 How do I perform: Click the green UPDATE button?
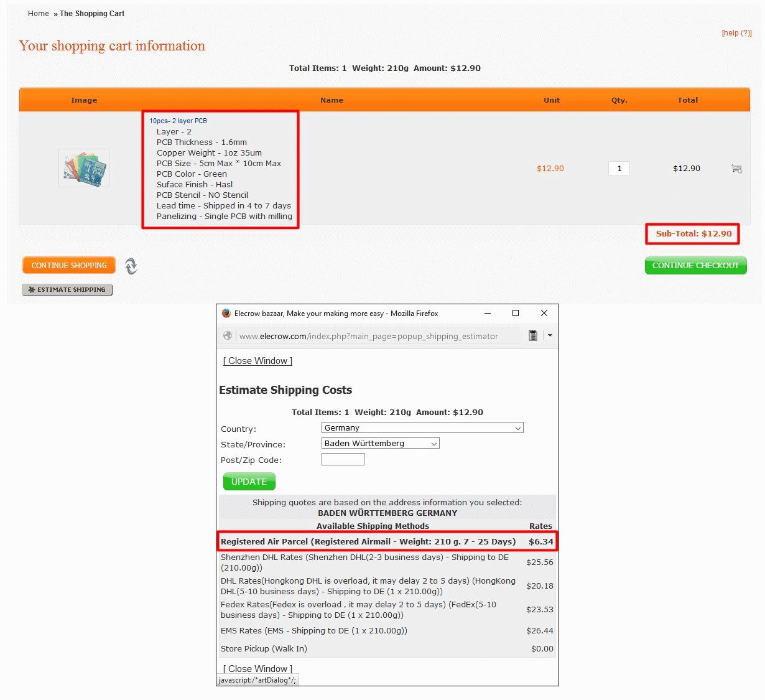[249, 482]
